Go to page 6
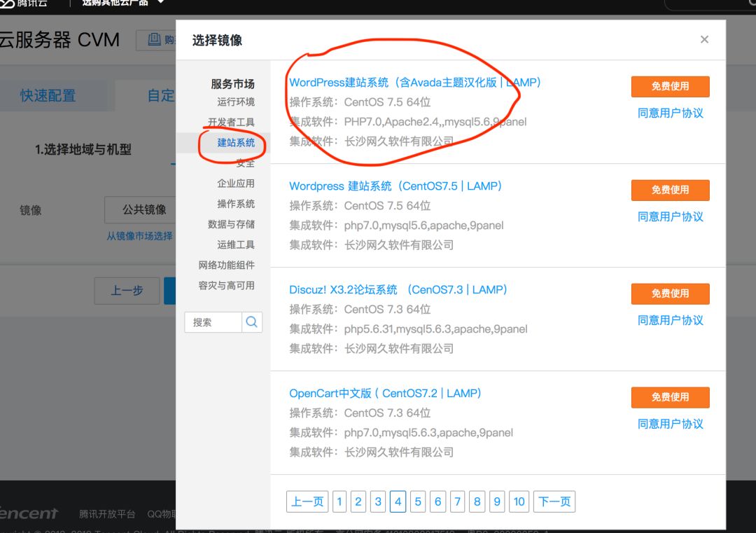Image resolution: width=756 pixels, height=533 pixels. point(437,501)
